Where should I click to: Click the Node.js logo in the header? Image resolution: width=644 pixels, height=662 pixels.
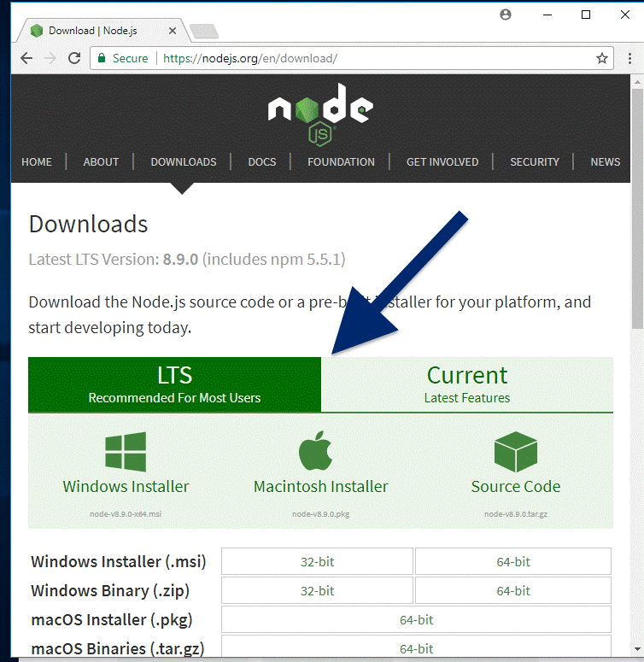click(320, 114)
